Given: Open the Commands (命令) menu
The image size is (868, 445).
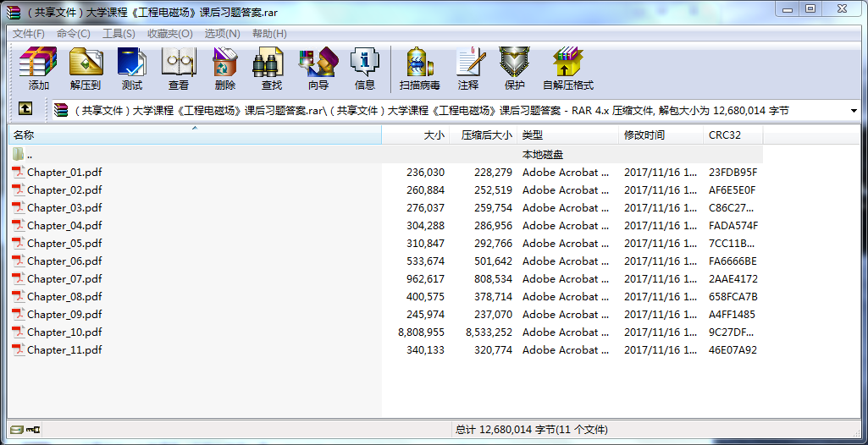Looking at the screenshot, I should coord(73,34).
